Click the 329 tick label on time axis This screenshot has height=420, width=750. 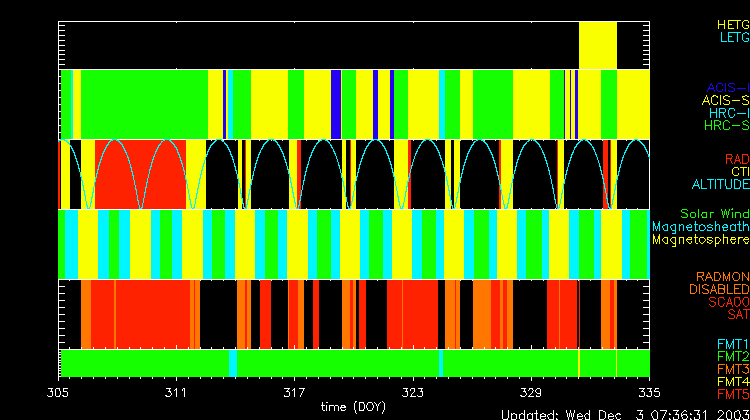531,392
